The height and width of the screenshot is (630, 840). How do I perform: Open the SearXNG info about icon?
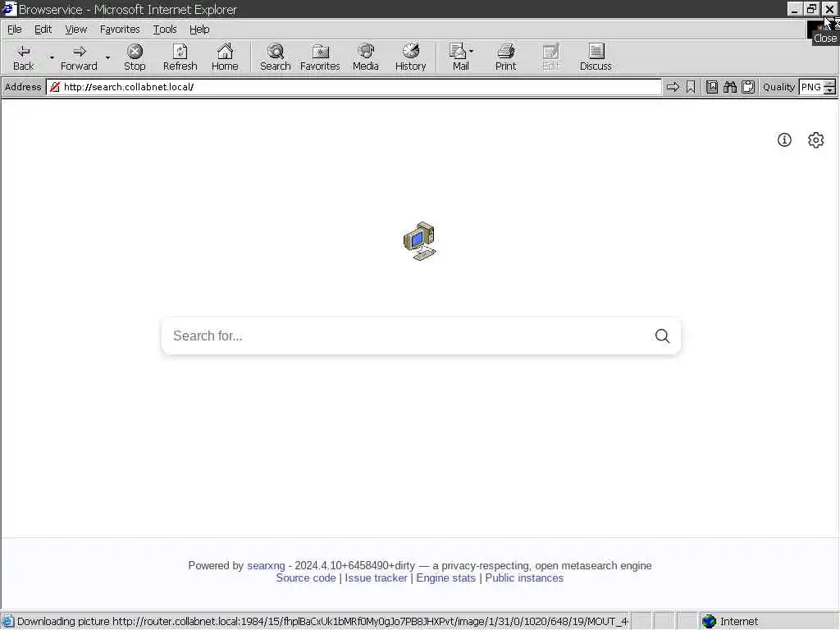(784, 139)
